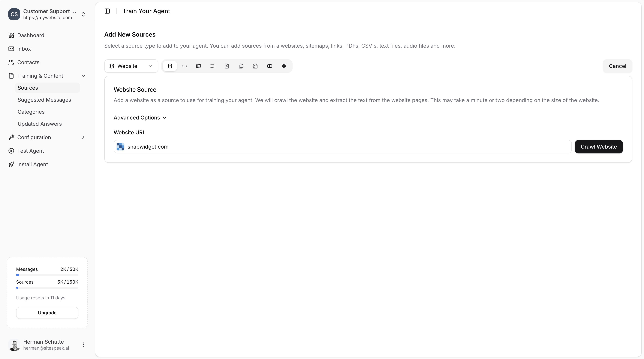Toggle the sidebar panel visibility
The width and height of the screenshot is (644, 359).
pyautogui.click(x=107, y=11)
